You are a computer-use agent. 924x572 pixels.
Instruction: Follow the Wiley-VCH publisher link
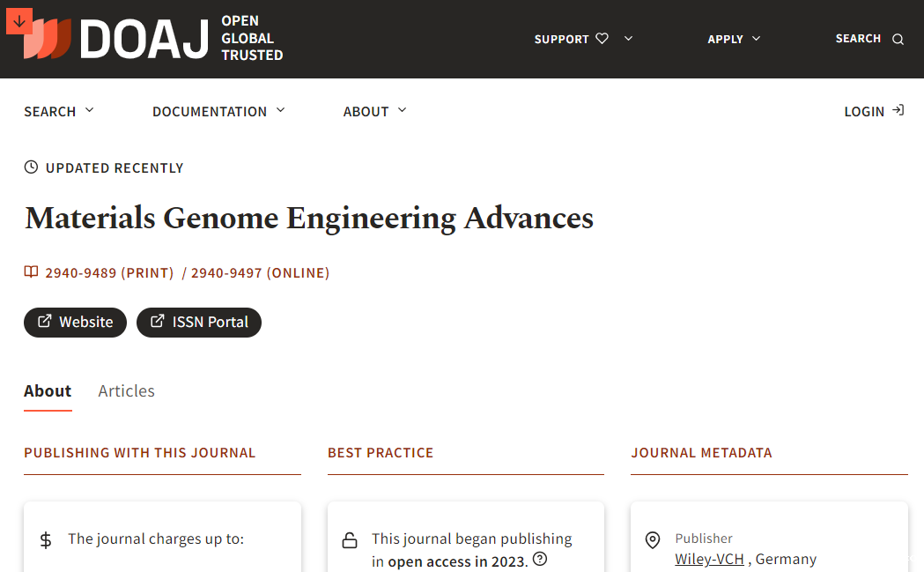(x=709, y=559)
